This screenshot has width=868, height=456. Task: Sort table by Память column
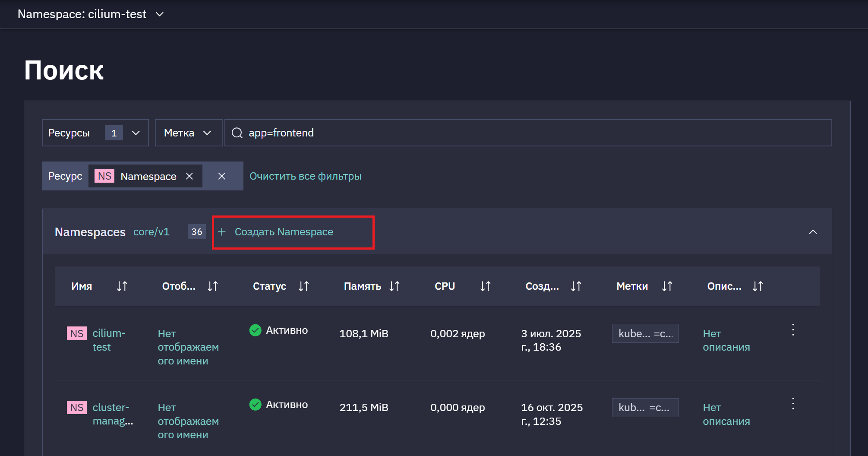click(395, 286)
